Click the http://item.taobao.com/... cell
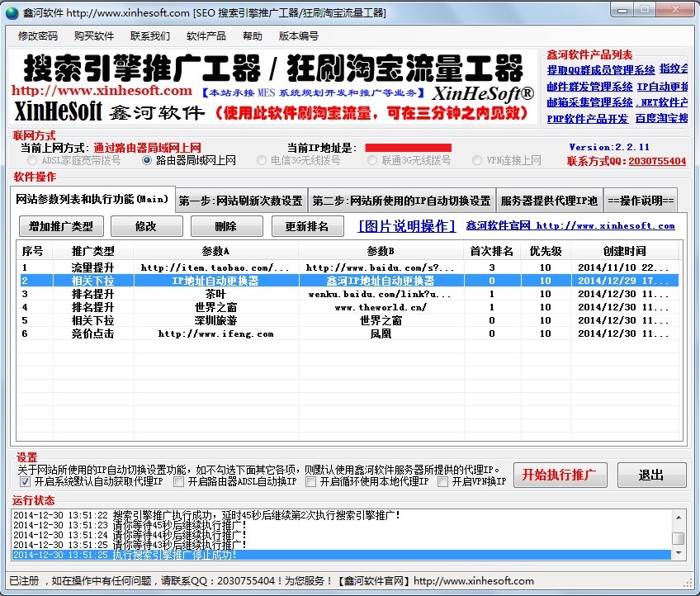Image resolution: width=700 pixels, height=596 pixels. (x=215, y=267)
